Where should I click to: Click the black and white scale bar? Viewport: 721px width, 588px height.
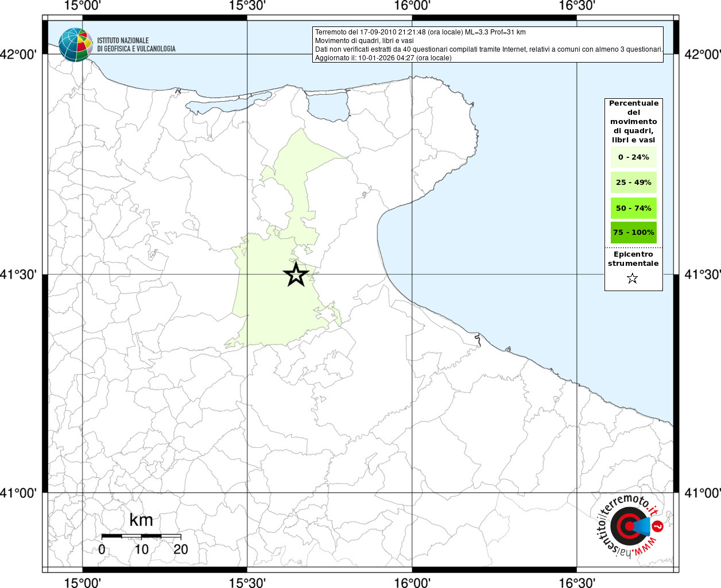tap(141, 536)
